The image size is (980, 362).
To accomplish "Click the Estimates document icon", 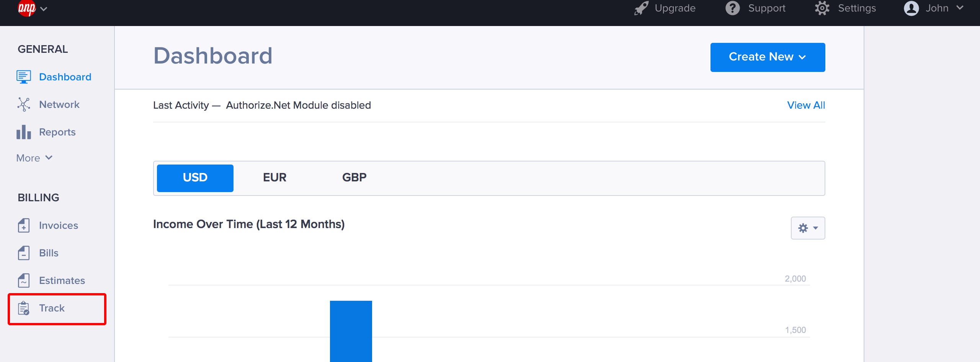I will click(23, 280).
